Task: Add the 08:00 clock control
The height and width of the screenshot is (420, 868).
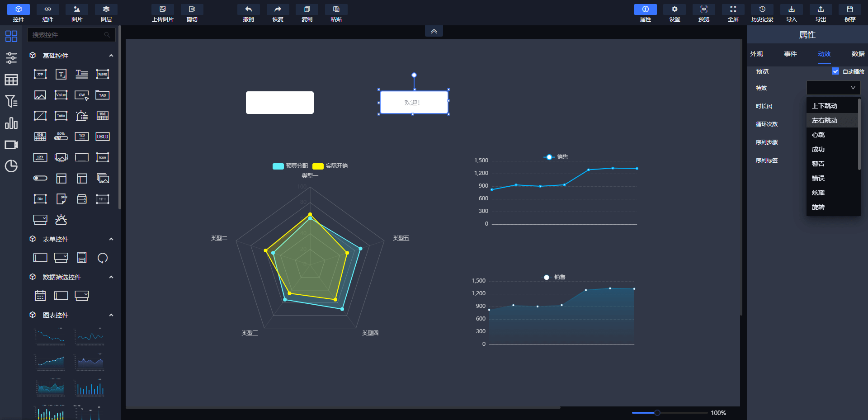Action: click(103, 137)
